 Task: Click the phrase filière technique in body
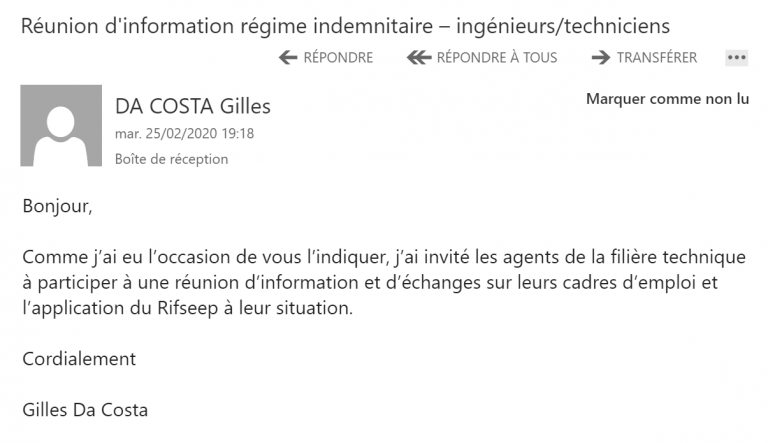pyautogui.click(x=676, y=258)
